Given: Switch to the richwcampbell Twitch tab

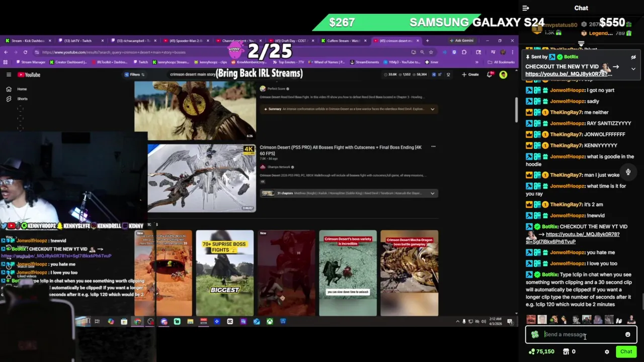Looking at the screenshot, I should click(x=133, y=41).
